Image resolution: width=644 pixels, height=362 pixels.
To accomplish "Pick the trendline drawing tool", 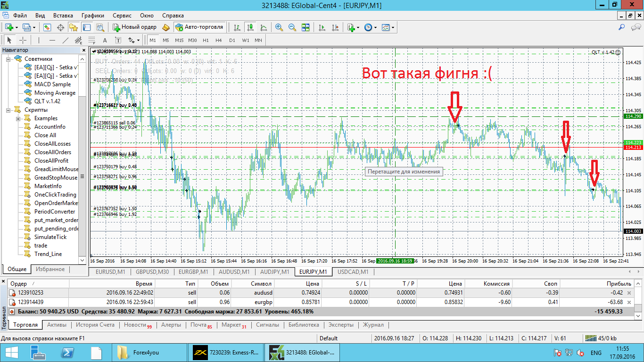I will (66, 40).
